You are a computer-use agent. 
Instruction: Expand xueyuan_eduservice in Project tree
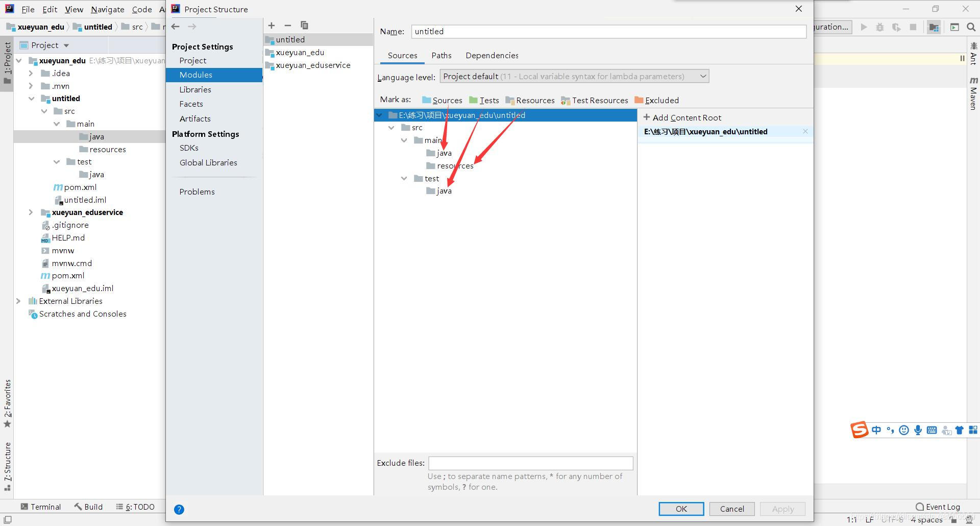(x=31, y=212)
